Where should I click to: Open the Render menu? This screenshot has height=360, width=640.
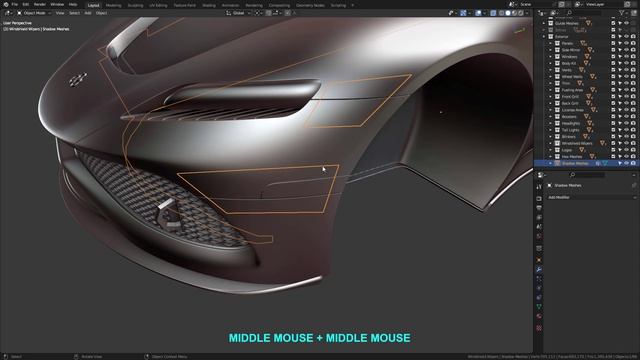pyautogui.click(x=40, y=4)
